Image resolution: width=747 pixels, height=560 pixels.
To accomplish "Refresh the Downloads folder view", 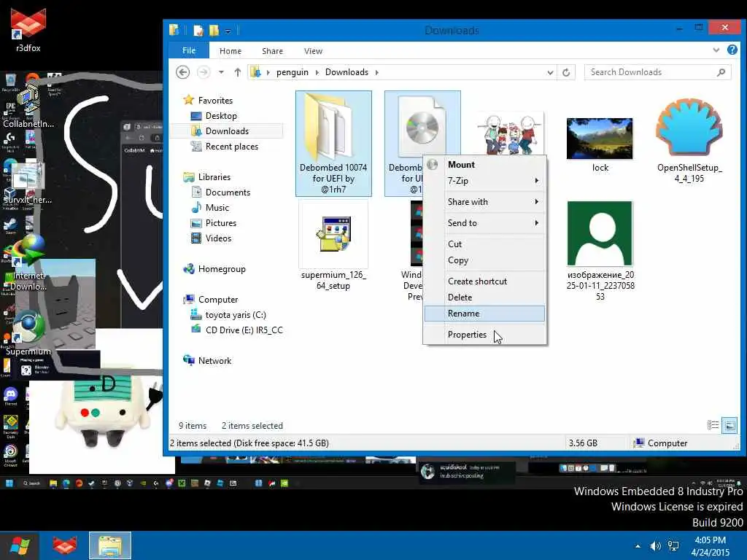I will [x=566, y=72].
